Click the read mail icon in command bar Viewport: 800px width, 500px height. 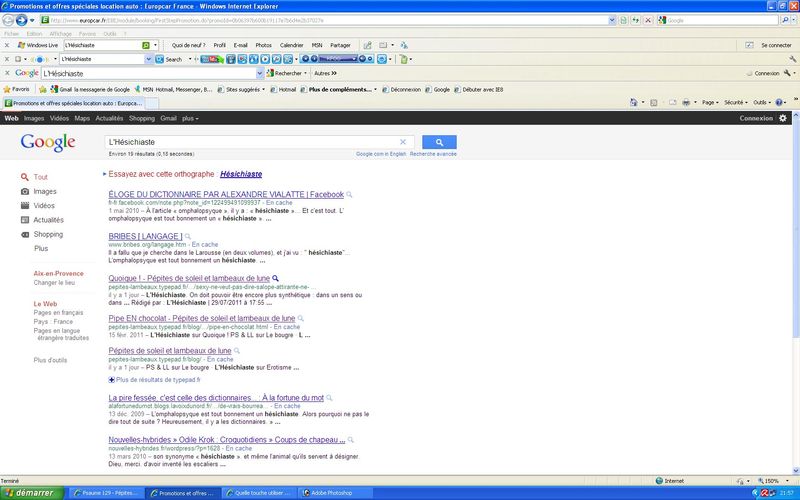(x=672, y=103)
